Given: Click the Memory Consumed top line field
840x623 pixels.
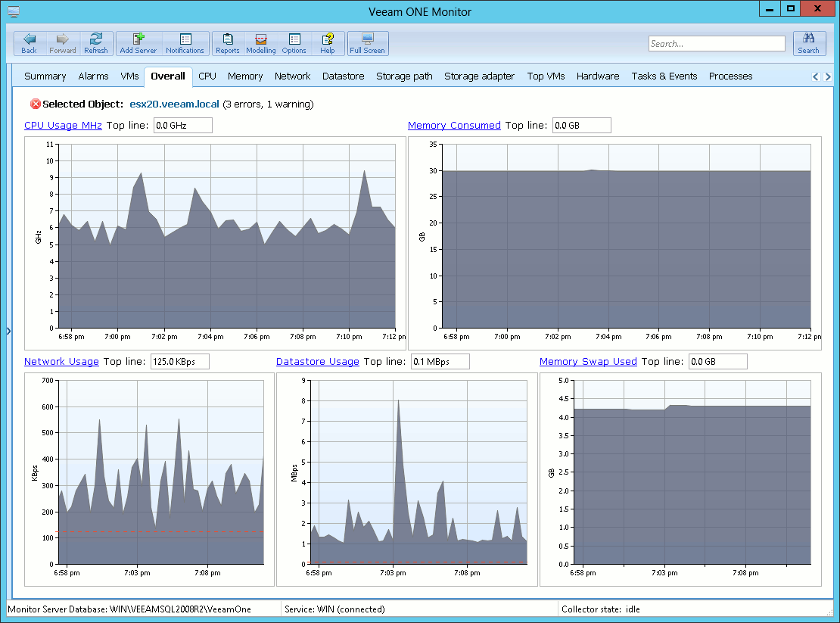Looking at the screenshot, I should [x=582, y=126].
